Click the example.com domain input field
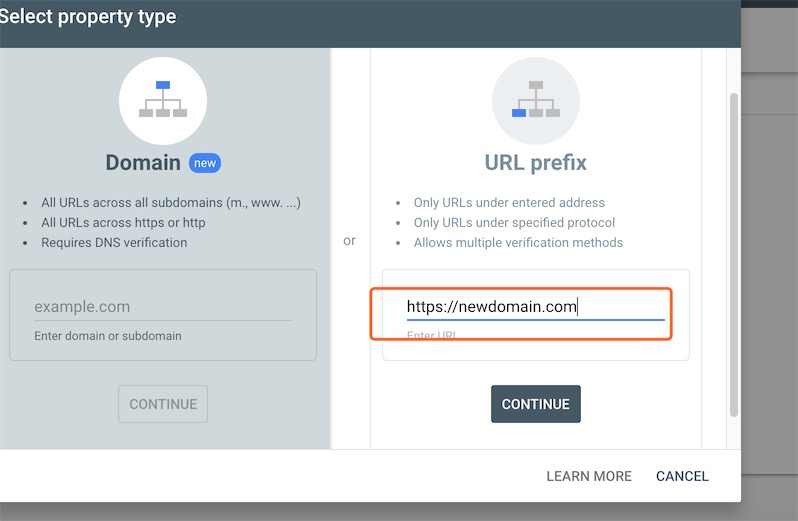 [x=163, y=307]
